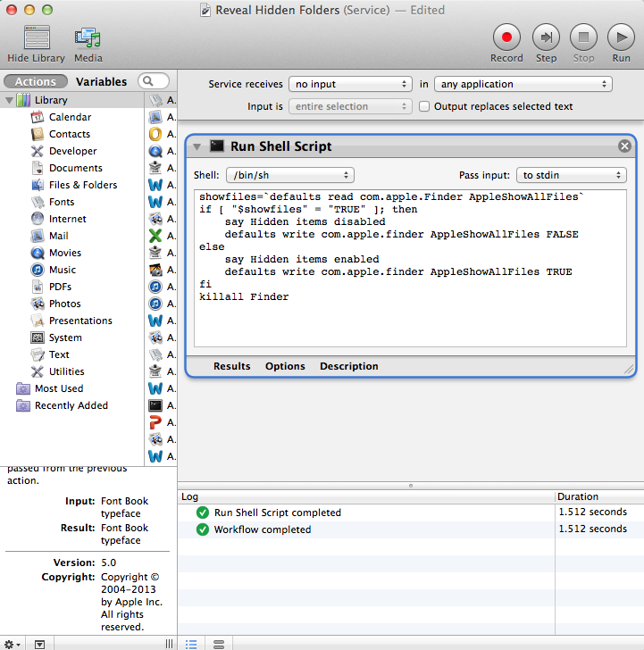Open the any application dropdown
The height and width of the screenshot is (650, 644).
(x=523, y=84)
